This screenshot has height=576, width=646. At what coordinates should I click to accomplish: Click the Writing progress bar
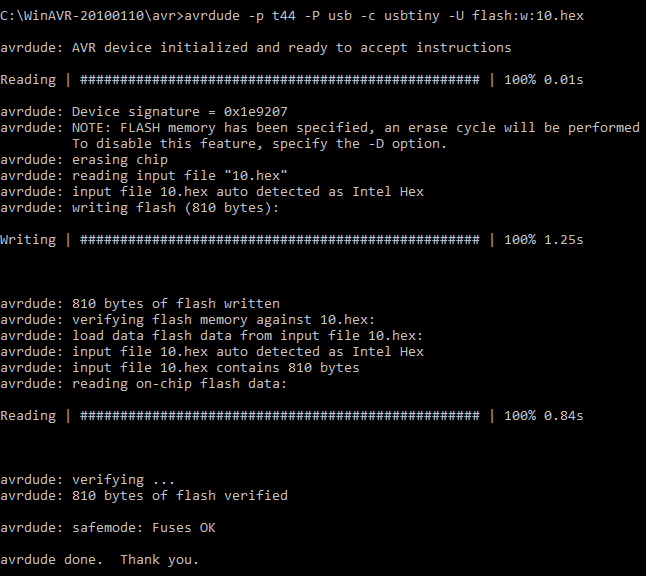(x=280, y=240)
